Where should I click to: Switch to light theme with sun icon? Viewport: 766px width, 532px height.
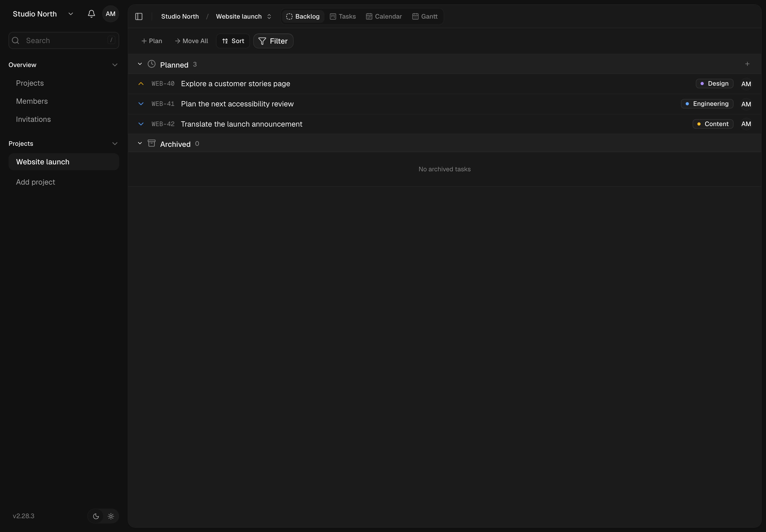(111, 516)
